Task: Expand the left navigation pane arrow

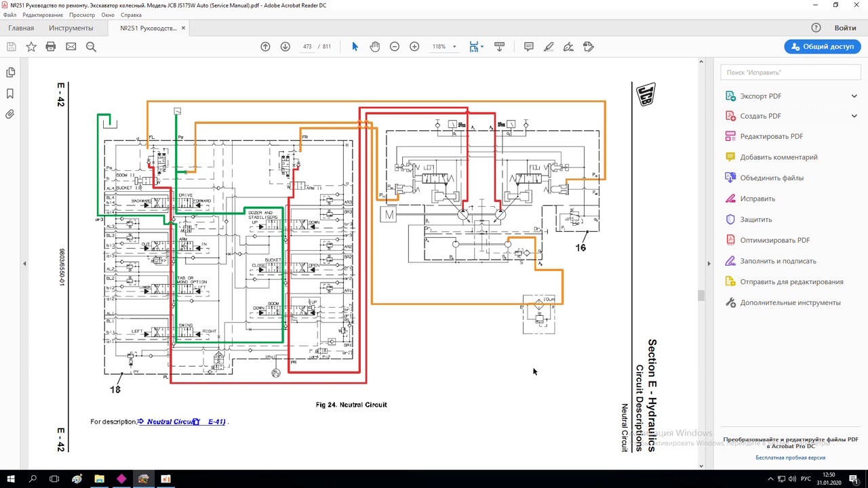Action: tap(24, 264)
